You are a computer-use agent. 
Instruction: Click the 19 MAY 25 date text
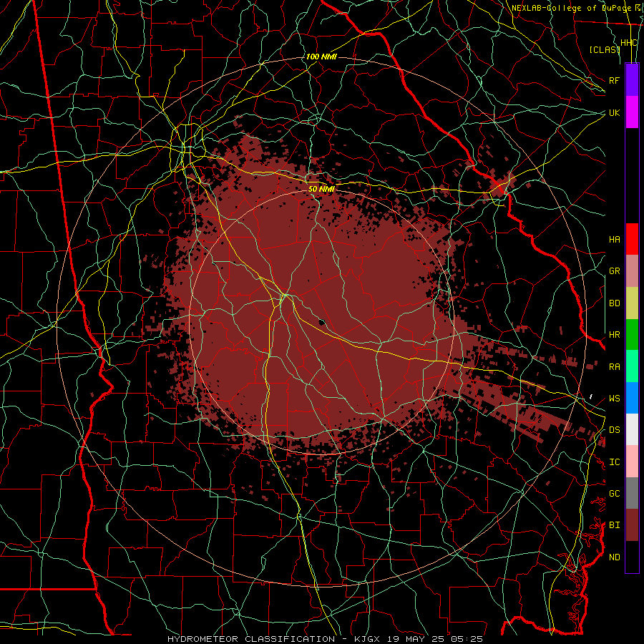[416, 639]
